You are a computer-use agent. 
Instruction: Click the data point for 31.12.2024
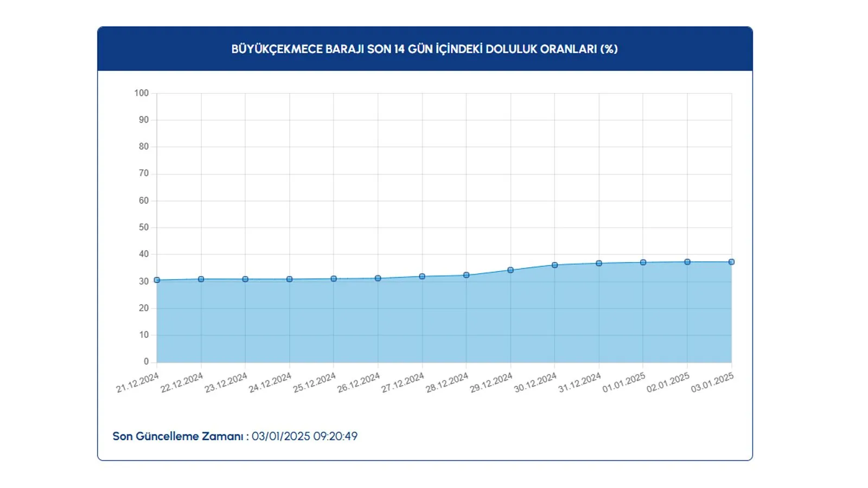click(599, 264)
